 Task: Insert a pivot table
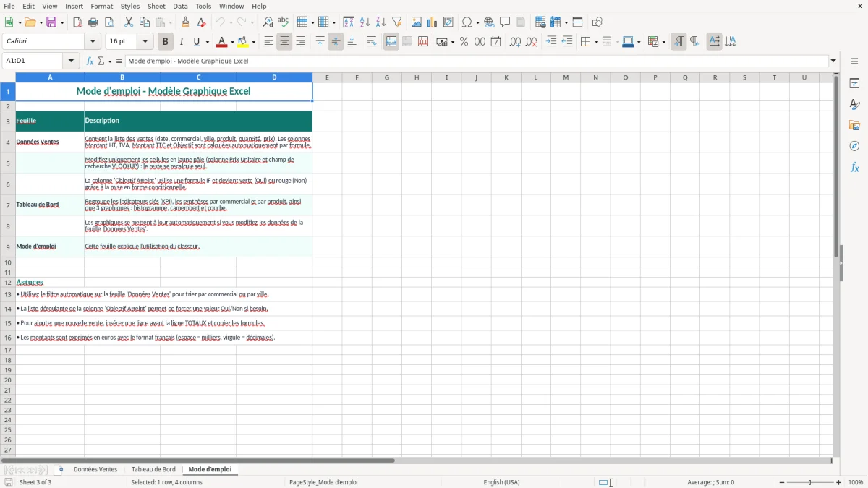448,22
